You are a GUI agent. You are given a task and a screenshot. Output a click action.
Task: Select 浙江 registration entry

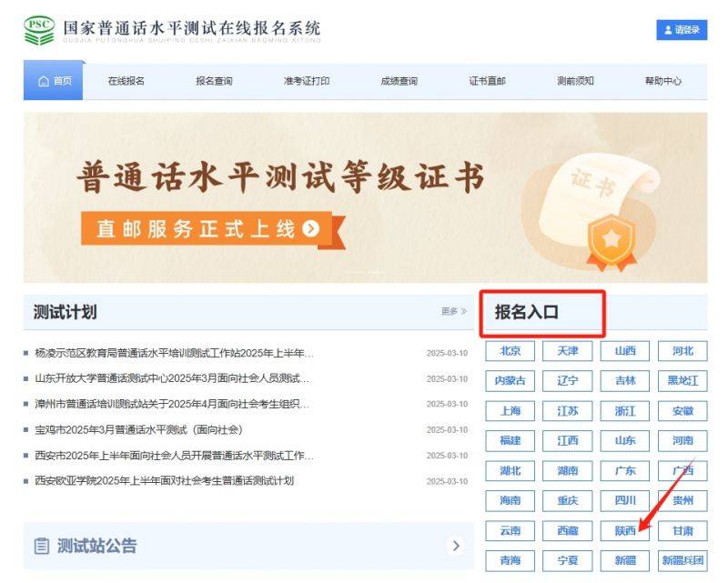coord(625,411)
